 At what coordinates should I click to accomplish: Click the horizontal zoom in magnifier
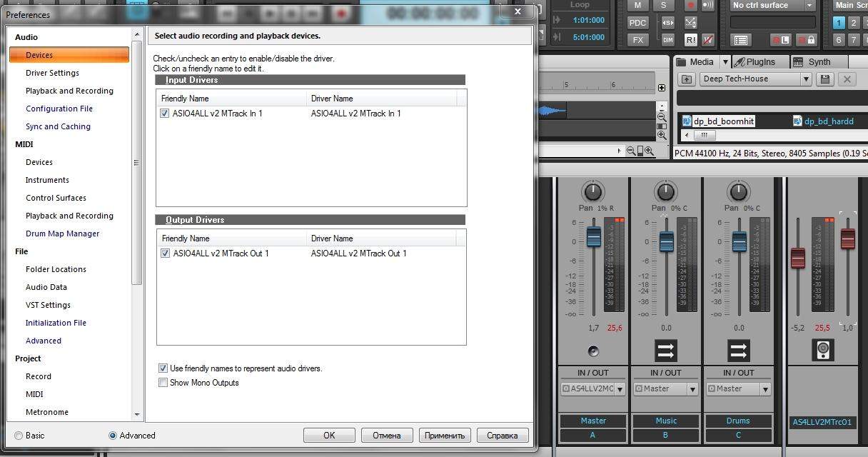[650, 151]
